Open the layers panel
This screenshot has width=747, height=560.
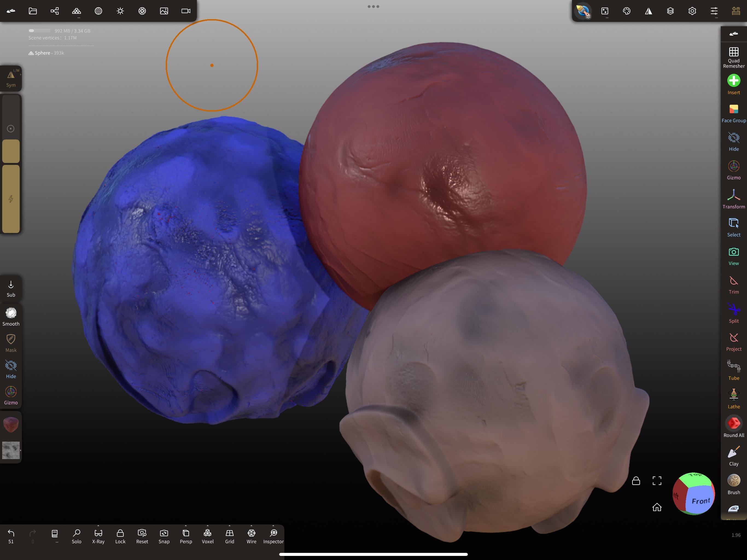(670, 11)
